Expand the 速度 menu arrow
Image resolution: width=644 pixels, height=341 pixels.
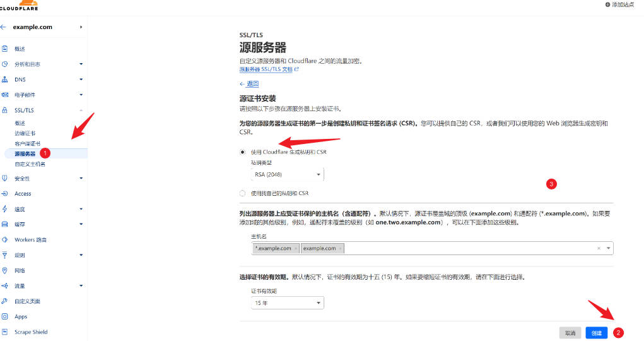pos(81,209)
